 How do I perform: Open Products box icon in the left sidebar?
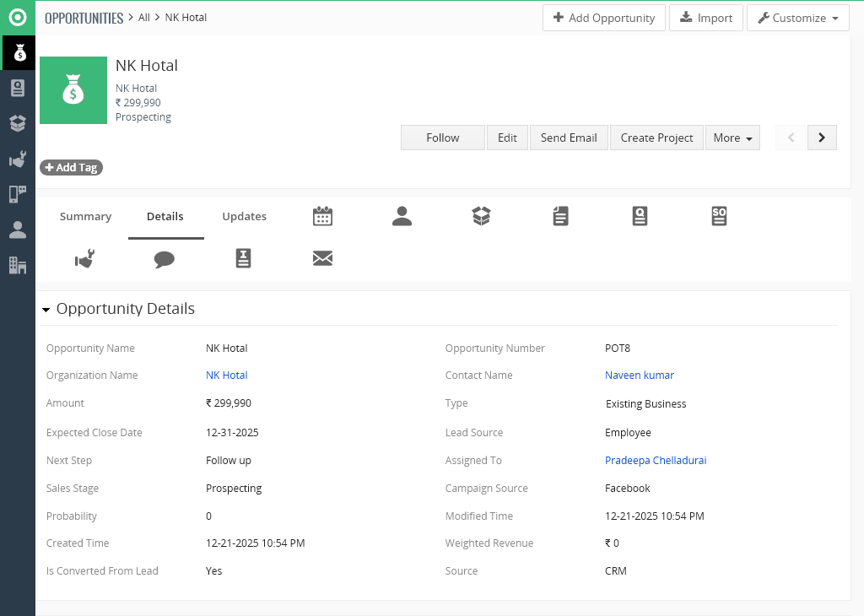[18, 123]
